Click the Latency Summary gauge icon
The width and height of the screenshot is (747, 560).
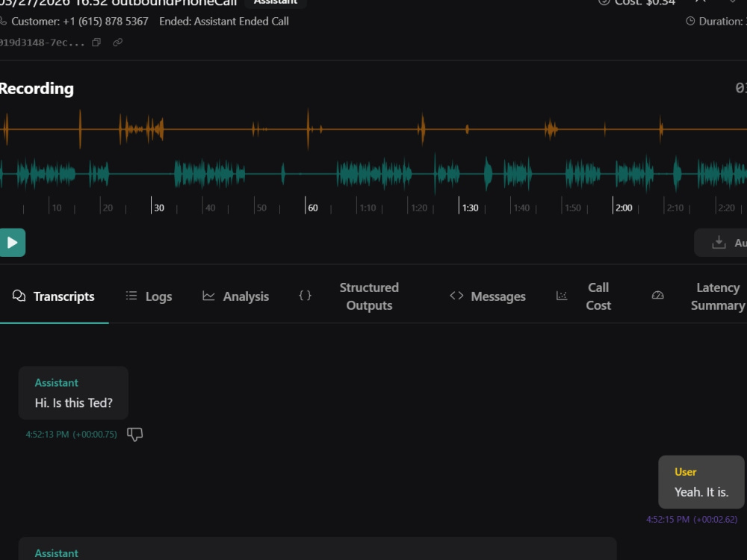pyautogui.click(x=657, y=296)
